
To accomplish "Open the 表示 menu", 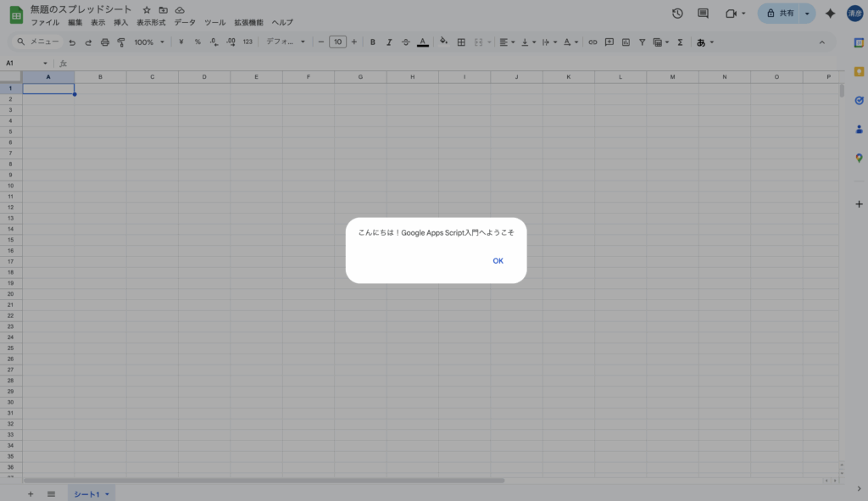I will tap(98, 23).
